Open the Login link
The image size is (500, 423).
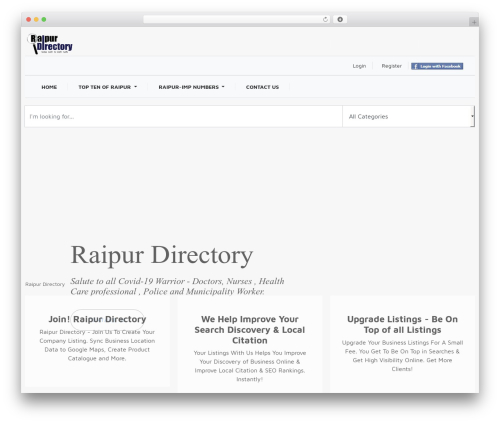click(359, 66)
